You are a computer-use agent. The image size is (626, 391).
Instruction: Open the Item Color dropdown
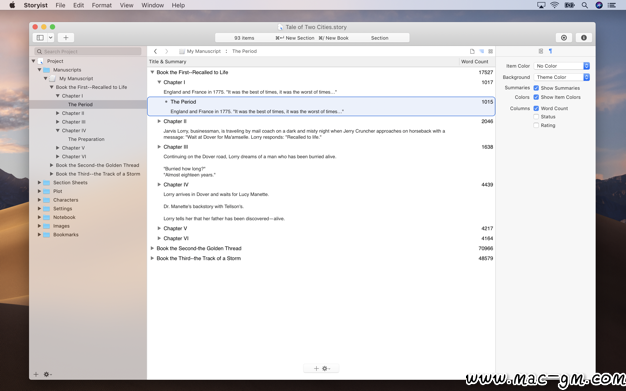pyautogui.click(x=562, y=66)
